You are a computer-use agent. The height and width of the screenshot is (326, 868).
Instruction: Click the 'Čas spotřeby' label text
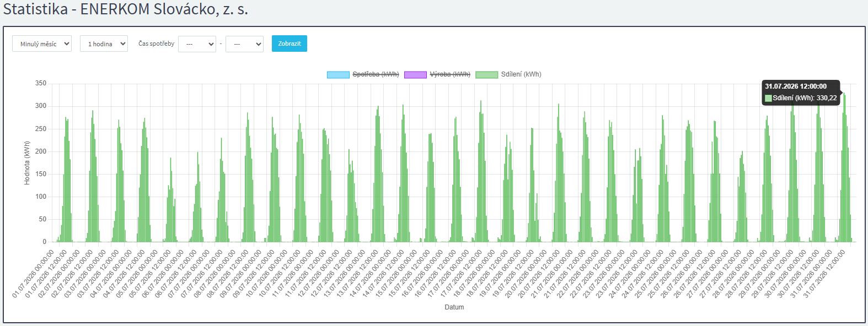point(156,44)
